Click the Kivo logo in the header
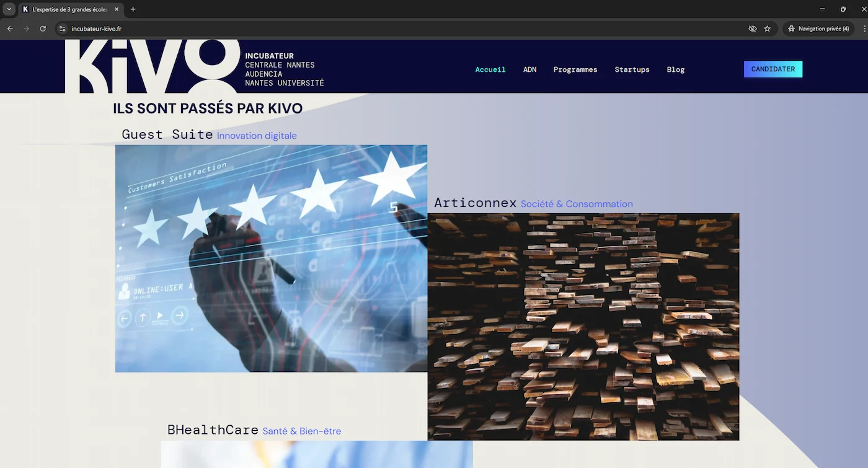The width and height of the screenshot is (868, 468). click(153, 66)
